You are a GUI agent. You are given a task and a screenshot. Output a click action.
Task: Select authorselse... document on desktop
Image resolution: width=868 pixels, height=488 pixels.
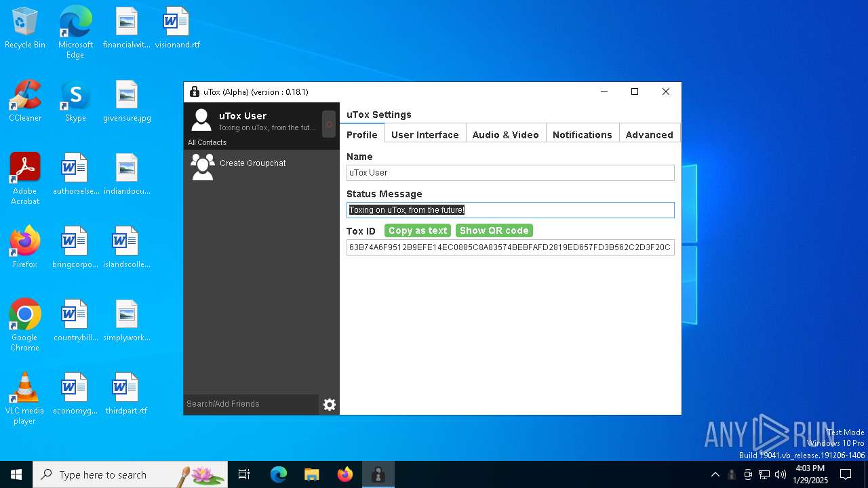[75, 175]
